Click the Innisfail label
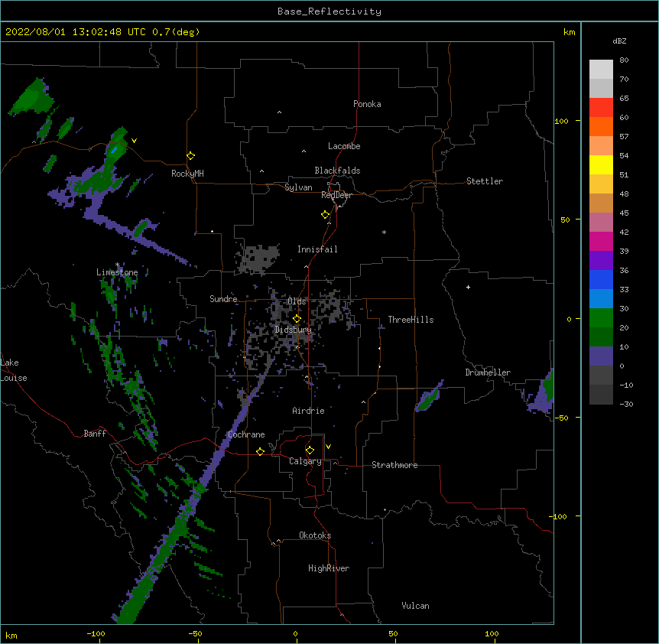This screenshot has width=659, height=644. (x=317, y=249)
